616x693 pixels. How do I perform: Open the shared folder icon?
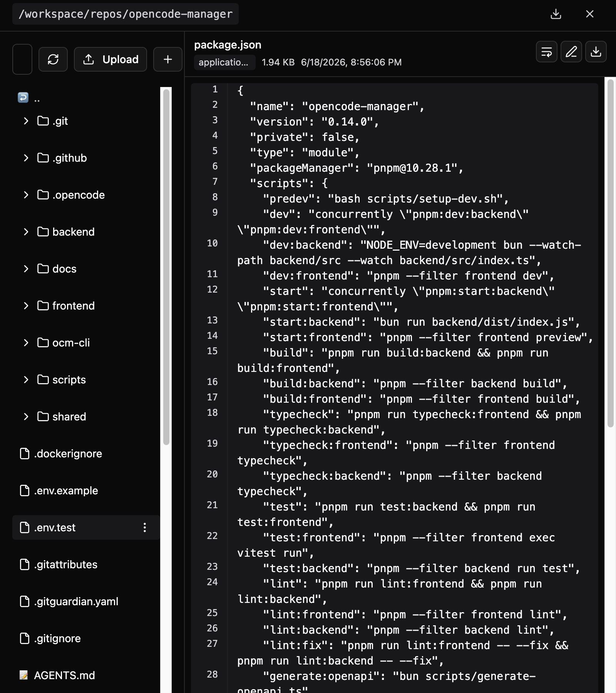(x=43, y=417)
